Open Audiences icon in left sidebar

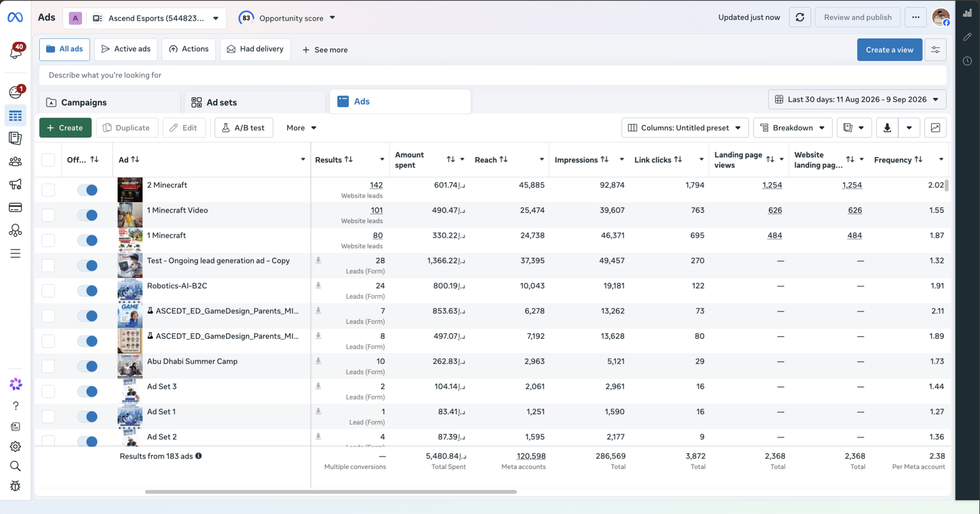coord(15,162)
